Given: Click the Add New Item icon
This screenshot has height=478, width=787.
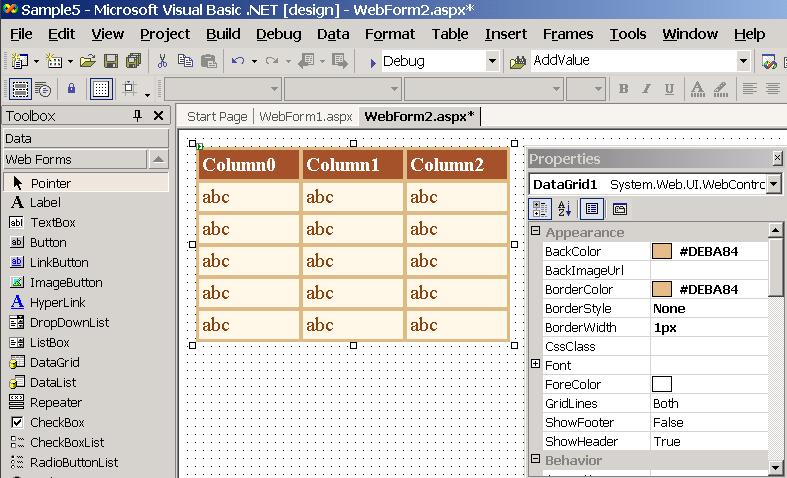Looking at the screenshot, I should point(54,61).
